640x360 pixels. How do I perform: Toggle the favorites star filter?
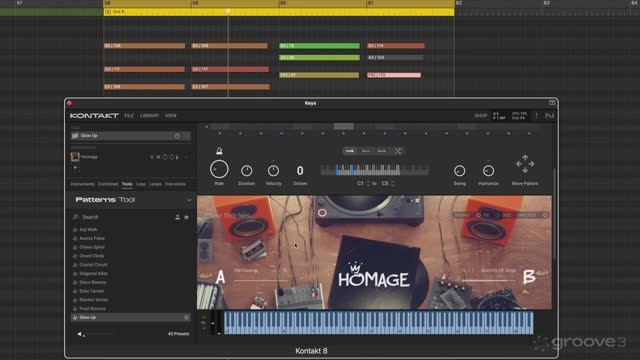click(187, 217)
